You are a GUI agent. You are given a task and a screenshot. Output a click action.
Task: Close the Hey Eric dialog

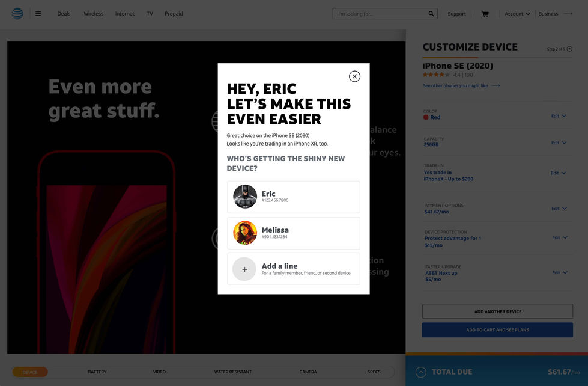354,76
